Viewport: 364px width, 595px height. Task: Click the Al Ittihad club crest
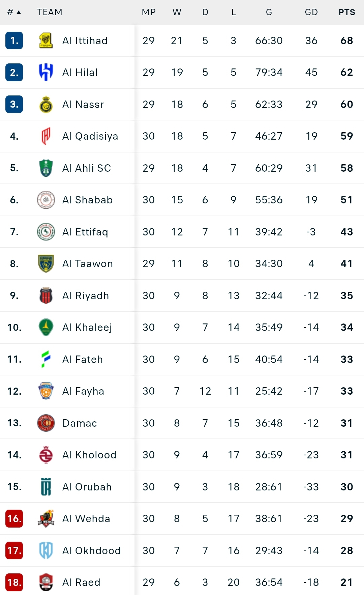tap(46, 40)
